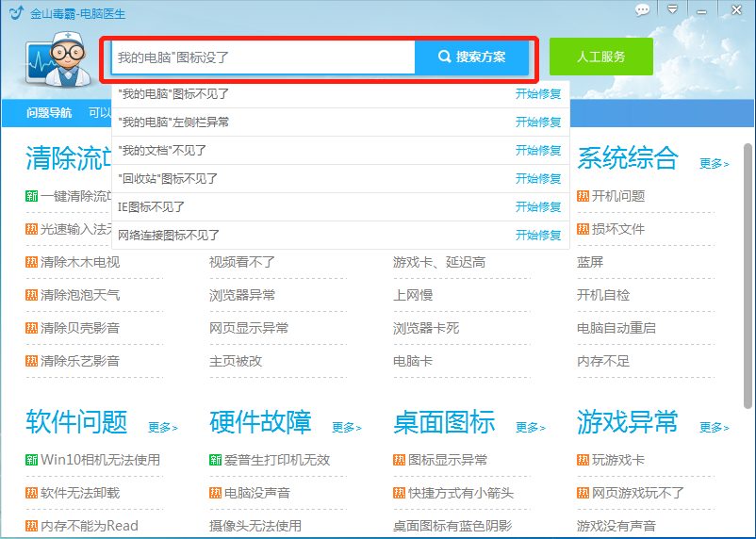This screenshot has width=756, height=539.
Task: Click the doctor mascot icon
Action: pyautogui.click(x=58, y=59)
